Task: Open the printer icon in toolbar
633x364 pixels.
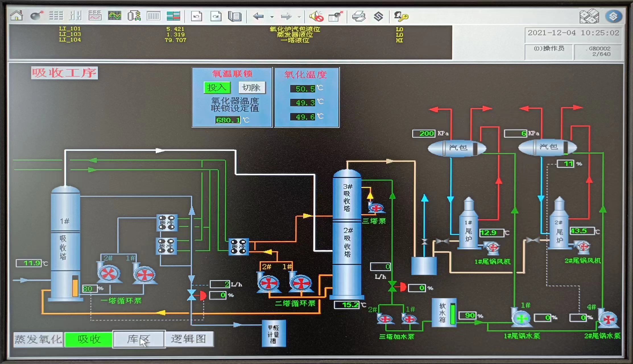Action: point(359,16)
